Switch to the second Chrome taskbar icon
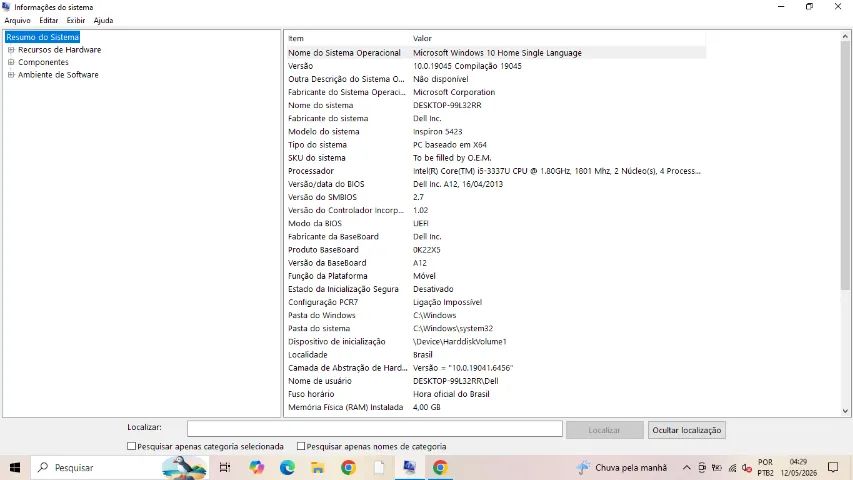Screen dimensions: 853x480 point(440,467)
